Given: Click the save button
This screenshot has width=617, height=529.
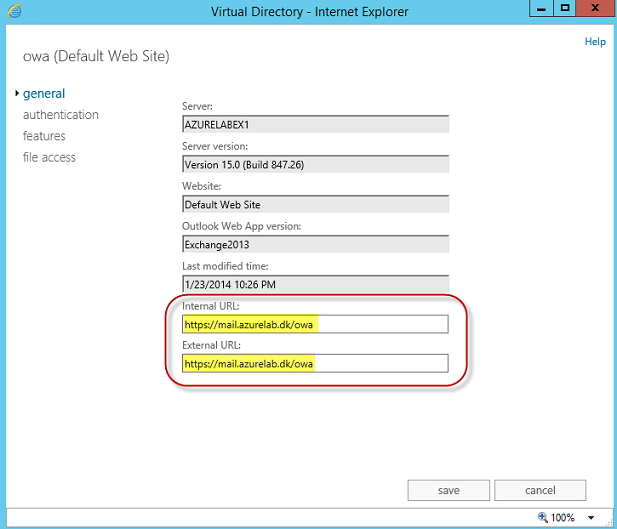Looking at the screenshot, I should (449, 490).
